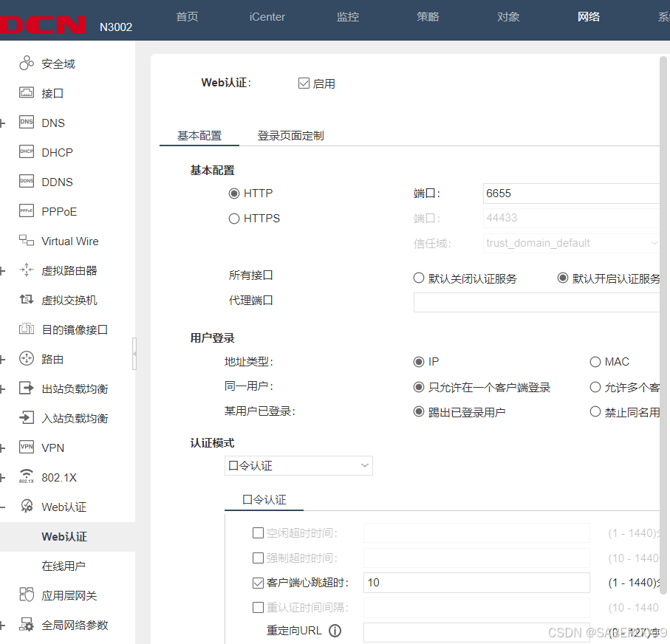Screen dimensions: 670x644
Task: Open the 策略 menu in top bar
Action: (428, 16)
